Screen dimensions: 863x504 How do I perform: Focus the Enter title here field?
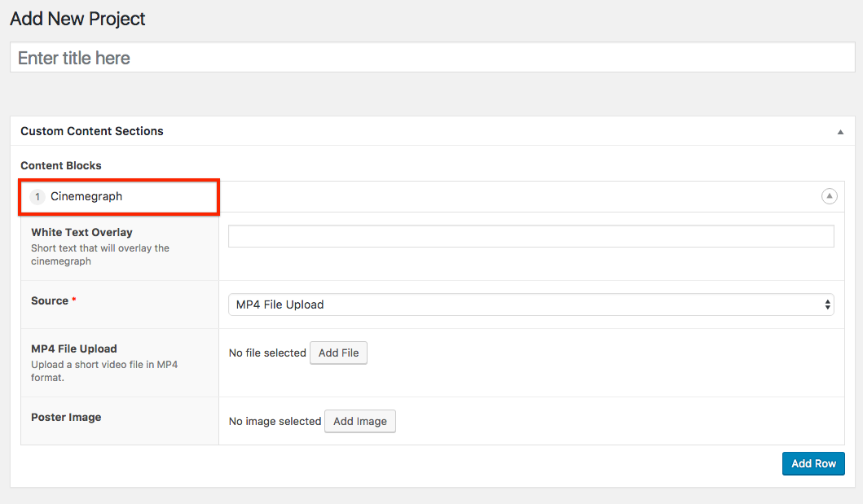tap(432, 58)
